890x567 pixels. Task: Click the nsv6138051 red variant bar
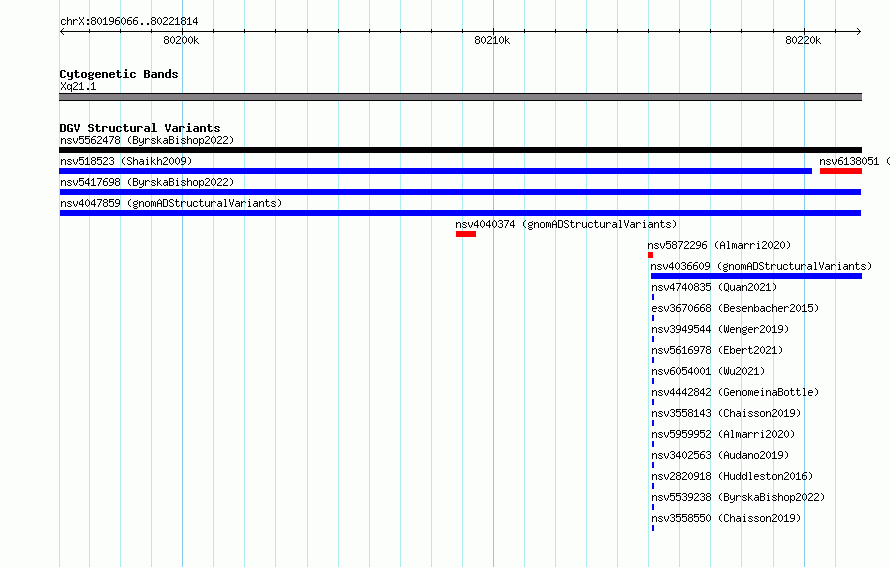click(841, 171)
